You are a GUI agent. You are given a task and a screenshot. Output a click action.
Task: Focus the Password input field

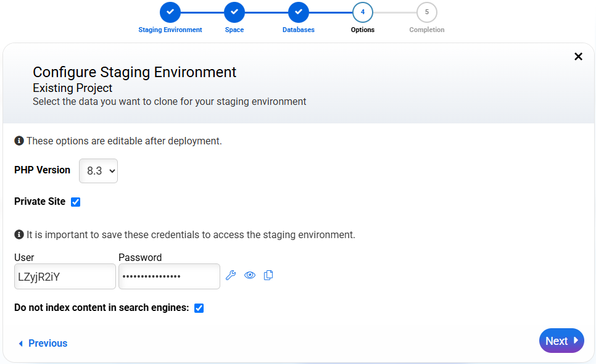[x=169, y=276]
